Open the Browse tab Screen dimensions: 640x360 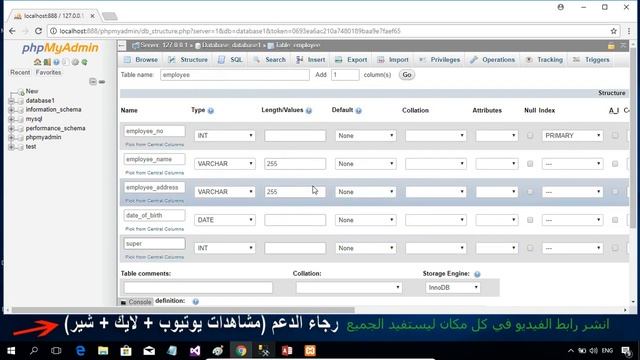(x=141, y=60)
